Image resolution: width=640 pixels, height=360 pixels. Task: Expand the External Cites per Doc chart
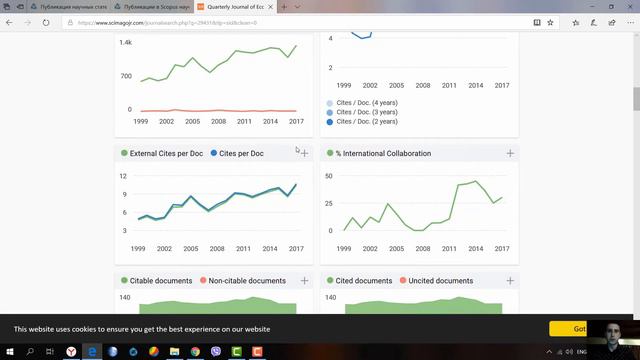click(x=304, y=153)
